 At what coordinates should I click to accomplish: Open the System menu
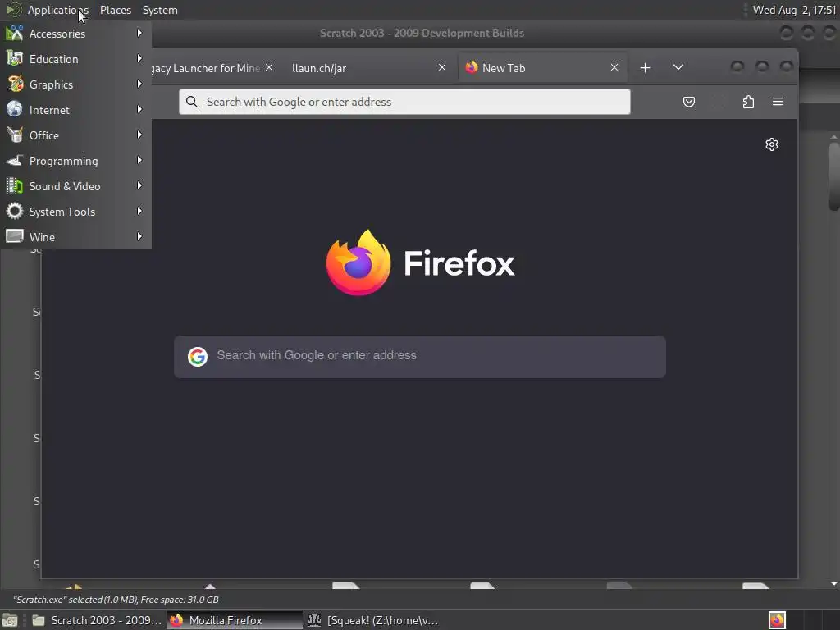[160, 10]
